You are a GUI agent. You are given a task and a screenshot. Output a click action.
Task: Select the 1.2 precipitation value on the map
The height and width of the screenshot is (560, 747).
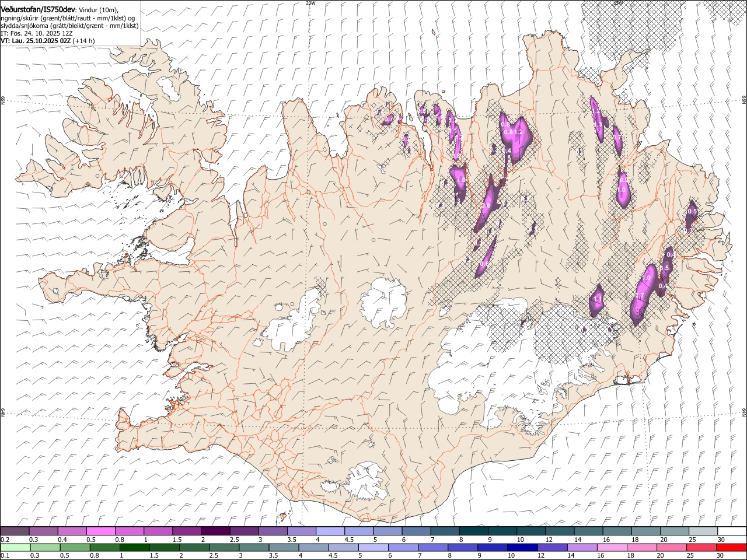[518, 132]
